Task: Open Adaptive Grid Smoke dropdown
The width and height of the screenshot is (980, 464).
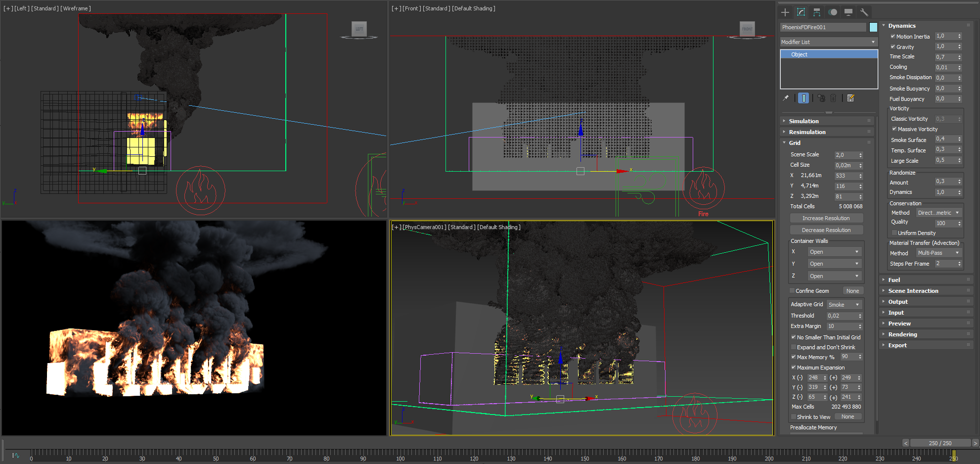Action: [x=845, y=305]
